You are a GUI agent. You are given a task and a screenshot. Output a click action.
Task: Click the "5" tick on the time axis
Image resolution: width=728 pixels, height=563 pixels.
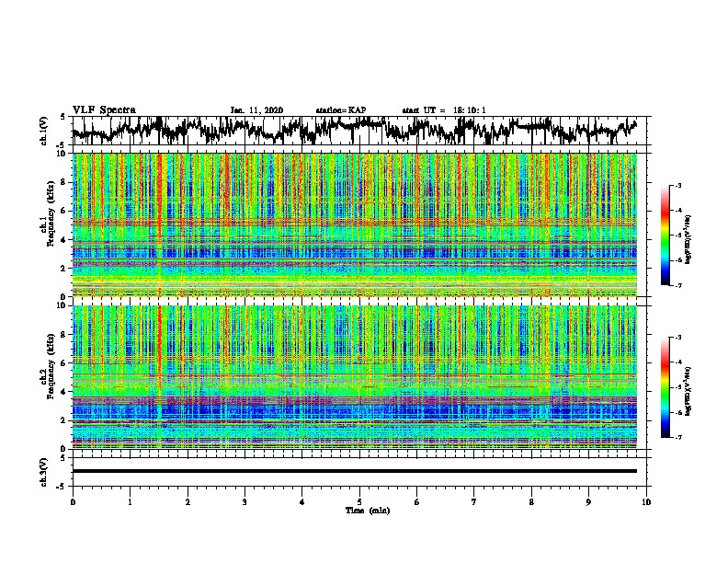tap(359, 502)
